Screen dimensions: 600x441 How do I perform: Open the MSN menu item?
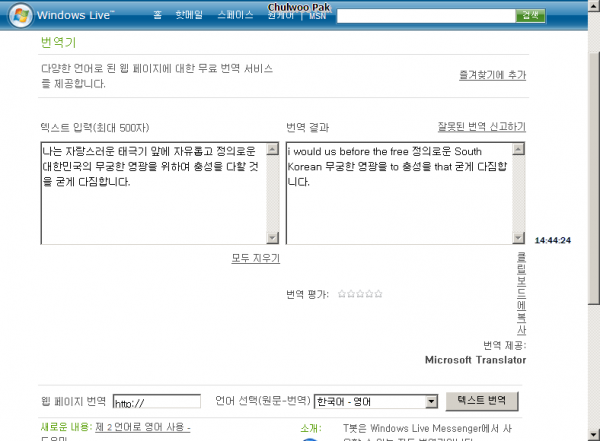[317, 16]
